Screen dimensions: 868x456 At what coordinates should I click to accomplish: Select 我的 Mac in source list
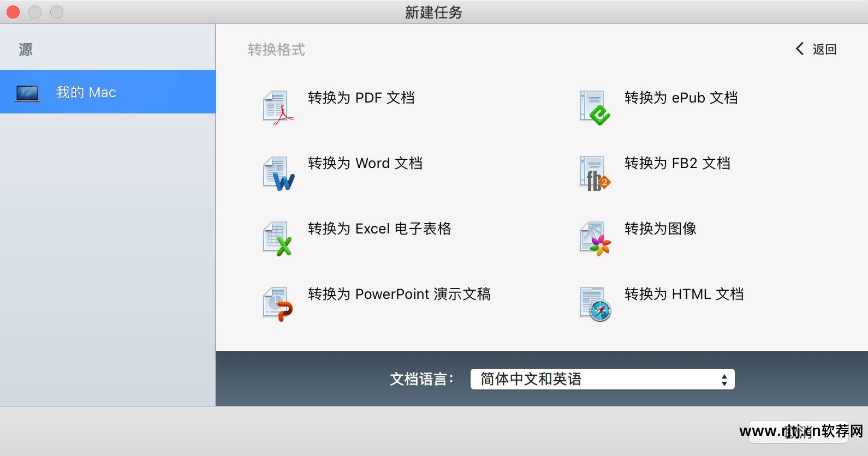pos(108,92)
